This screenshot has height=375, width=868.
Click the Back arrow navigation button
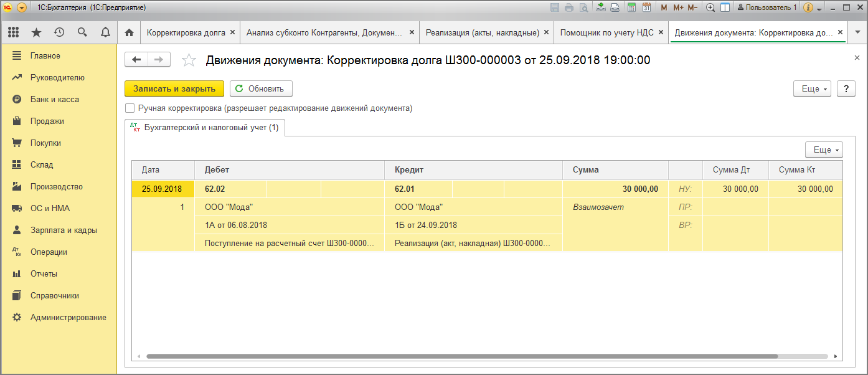tap(136, 59)
